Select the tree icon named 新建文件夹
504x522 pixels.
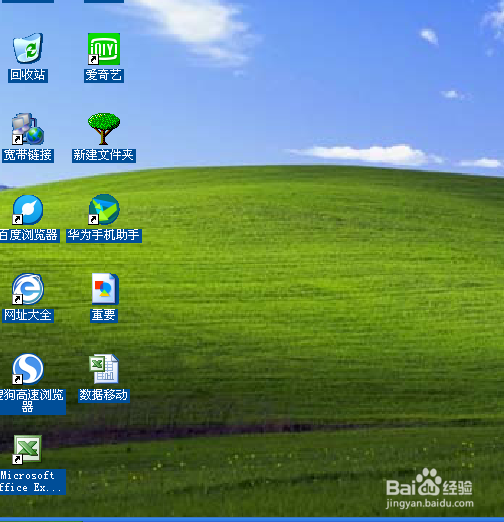[104, 129]
